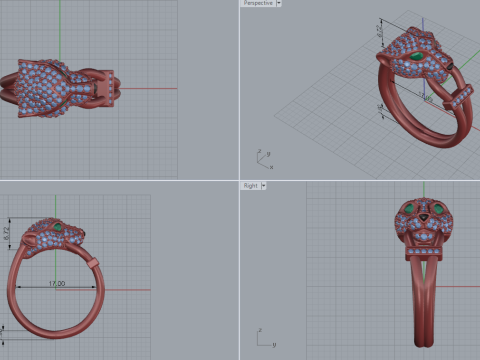
Task: Open the Right viewport dropdown arrow
Action: click(264, 186)
